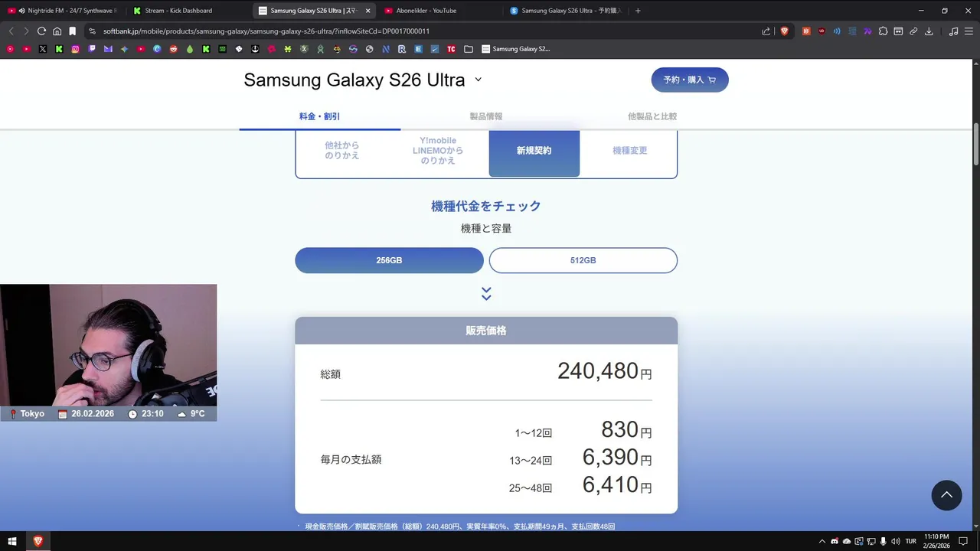Open the browser home page icon
980x551 pixels.
pyautogui.click(x=57, y=31)
